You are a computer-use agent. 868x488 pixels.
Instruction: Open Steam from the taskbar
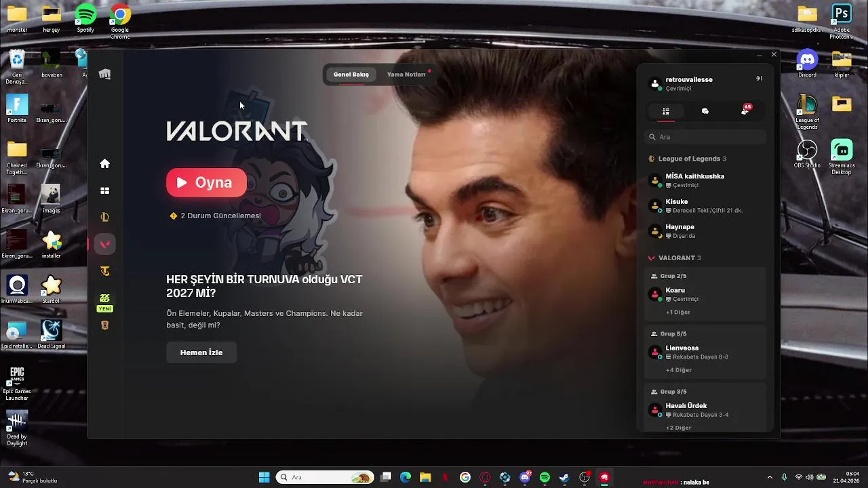[x=564, y=477]
